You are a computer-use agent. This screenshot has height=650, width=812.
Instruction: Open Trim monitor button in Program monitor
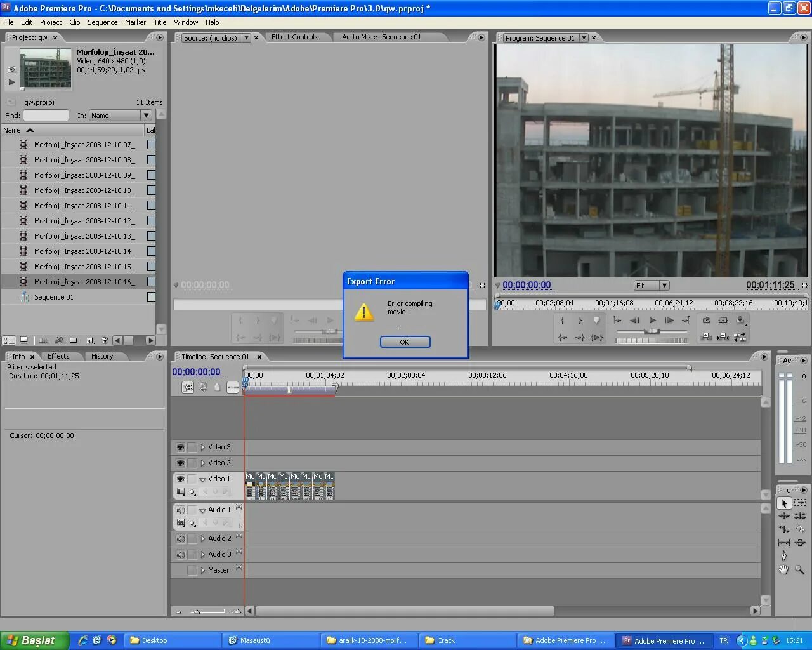[x=740, y=337]
